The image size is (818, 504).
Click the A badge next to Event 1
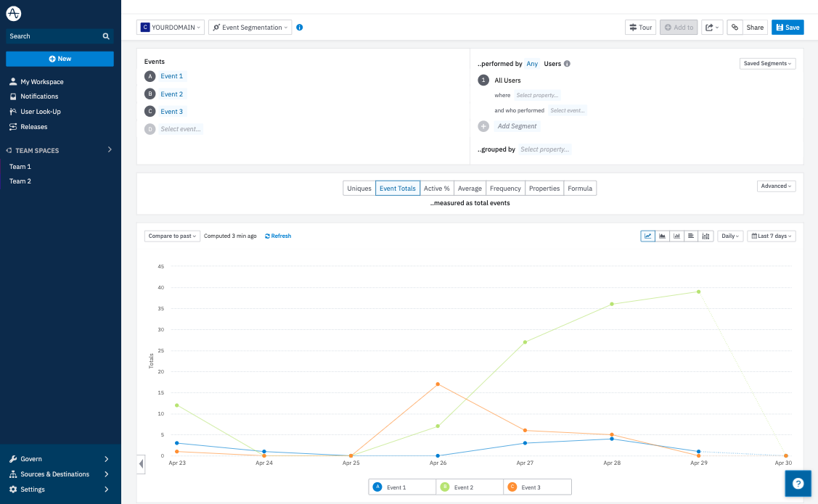pos(150,76)
